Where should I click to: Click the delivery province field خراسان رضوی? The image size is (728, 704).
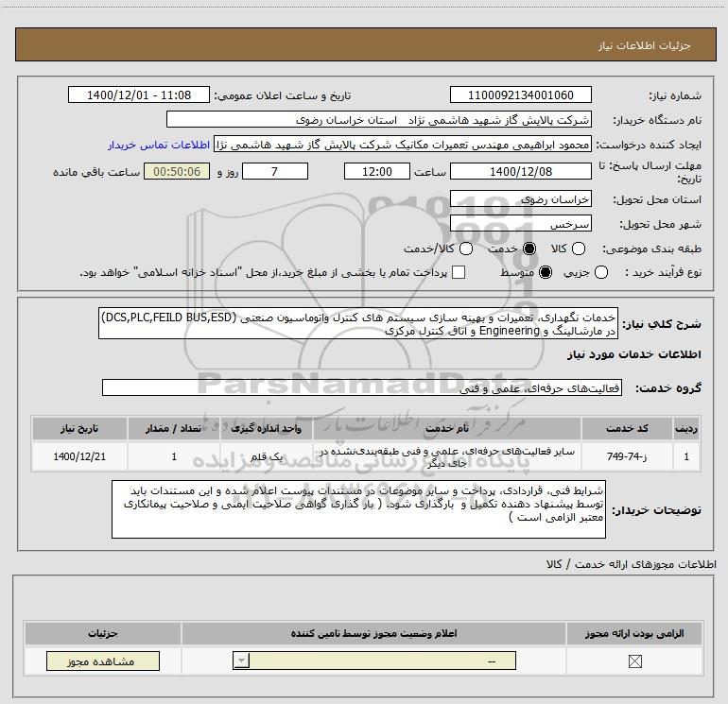[520, 199]
